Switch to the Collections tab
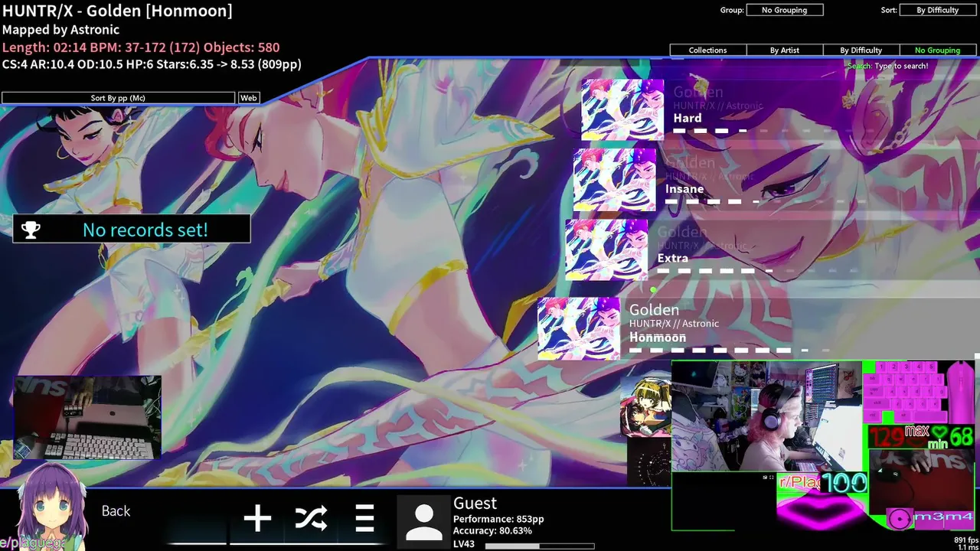This screenshot has width=980, height=551. [707, 50]
